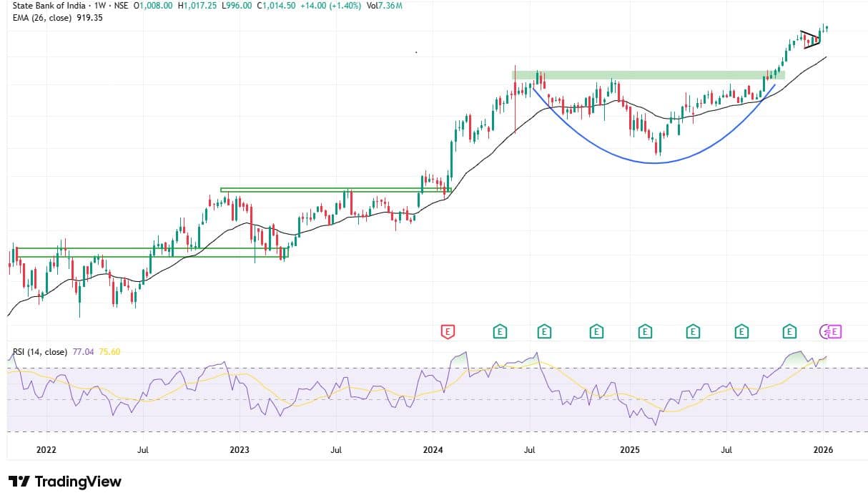
Task: Click the low price L996.00
Action: [236, 6]
